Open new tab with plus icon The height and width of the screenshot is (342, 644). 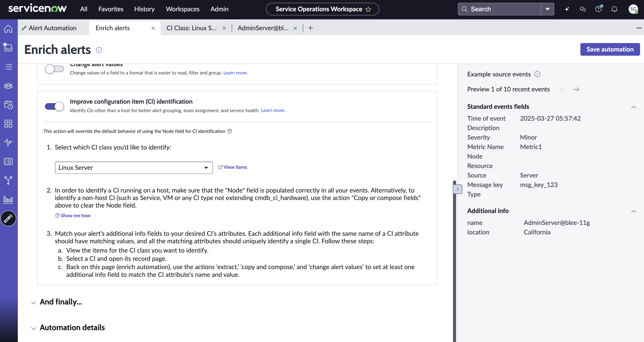coord(311,28)
